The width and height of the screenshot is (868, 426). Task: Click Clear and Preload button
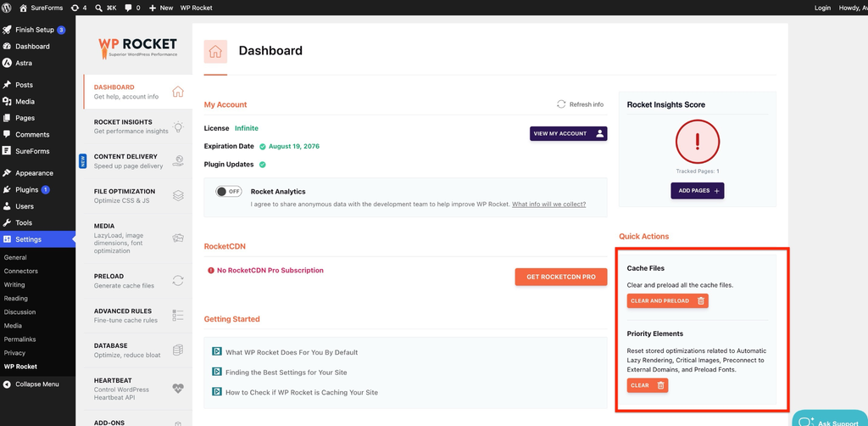click(668, 300)
